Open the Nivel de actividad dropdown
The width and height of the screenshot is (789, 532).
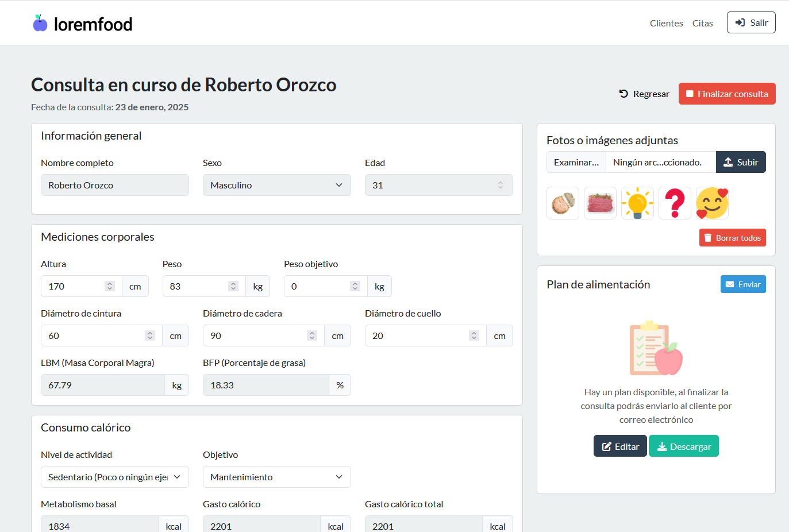[x=114, y=477]
